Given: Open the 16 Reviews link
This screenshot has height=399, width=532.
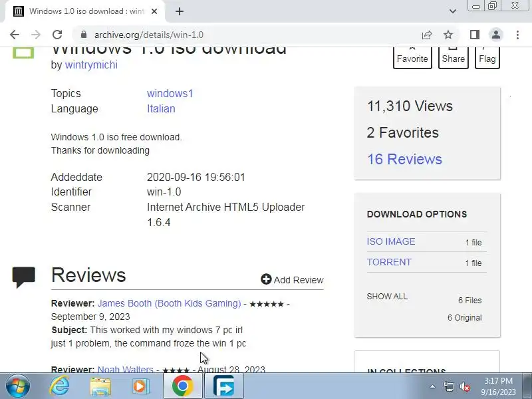Looking at the screenshot, I should tap(404, 159).
